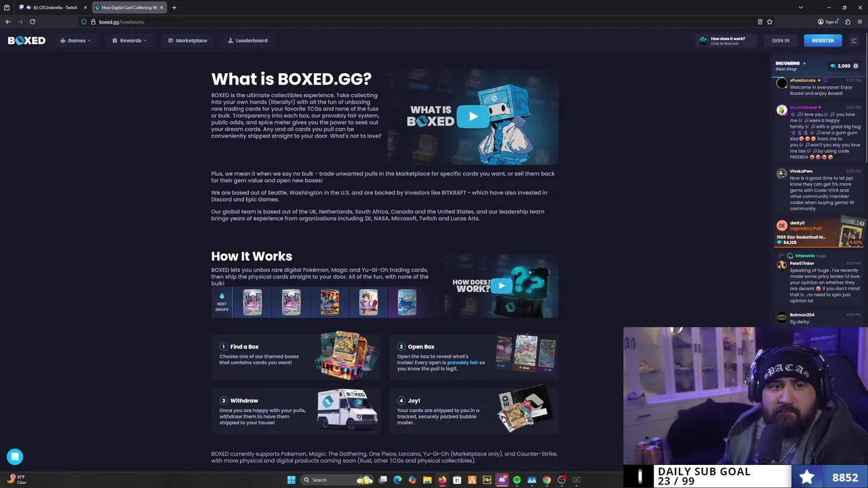This screenshot has height=488, width=868.
Task: Click SenAddicted's avatar in chat
Action: click(782, 110)
